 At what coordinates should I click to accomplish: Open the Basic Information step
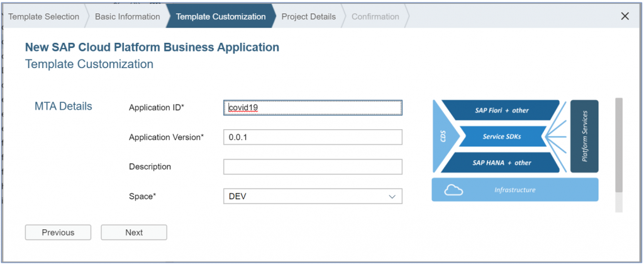point(127,16)
